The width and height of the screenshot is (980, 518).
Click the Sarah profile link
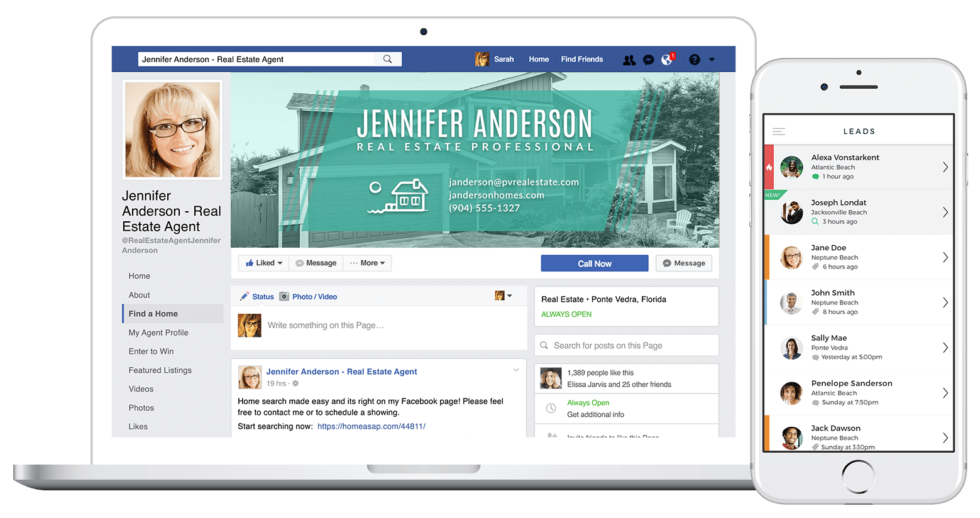[504, 59]
